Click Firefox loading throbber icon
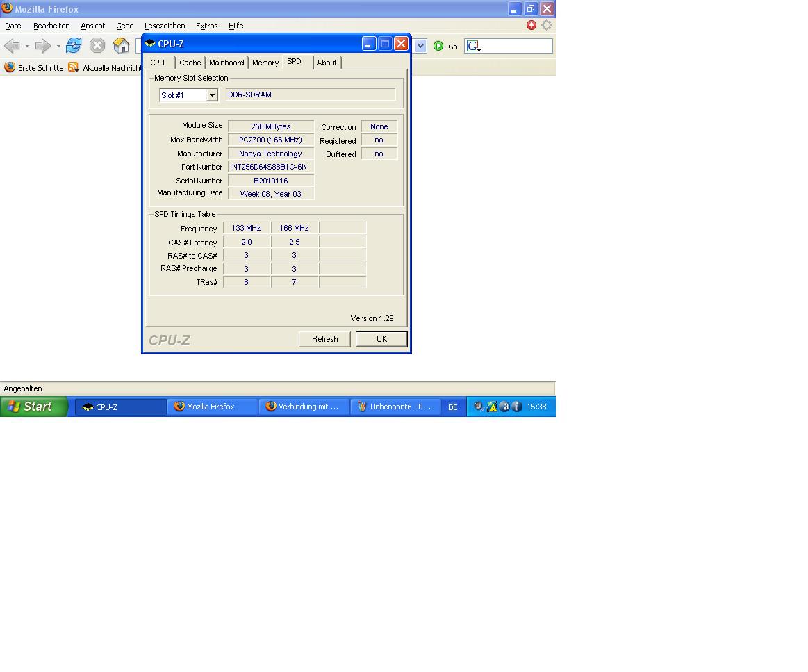Viewport: 808px width, 672px height. pos(547,25)
